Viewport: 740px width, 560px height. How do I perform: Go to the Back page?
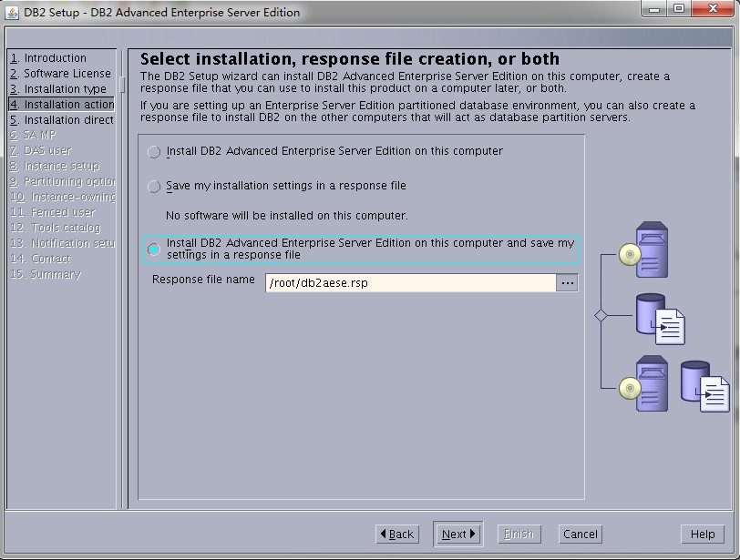(397, 535)
